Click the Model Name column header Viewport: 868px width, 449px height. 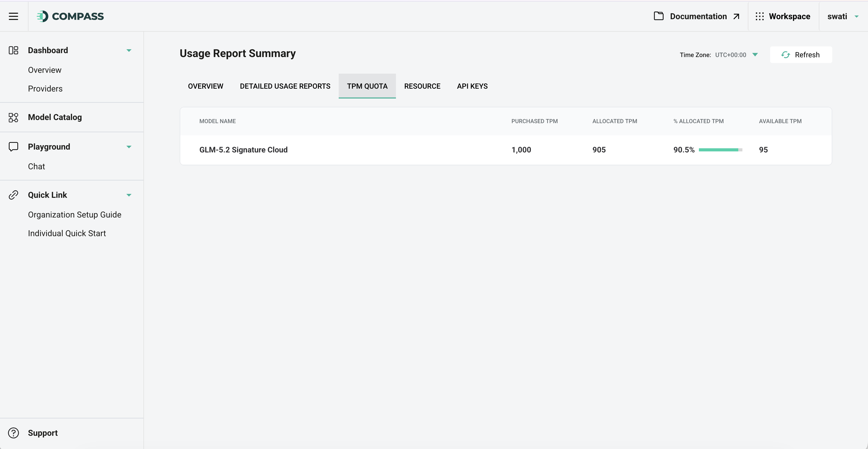(x=217, y=121)
